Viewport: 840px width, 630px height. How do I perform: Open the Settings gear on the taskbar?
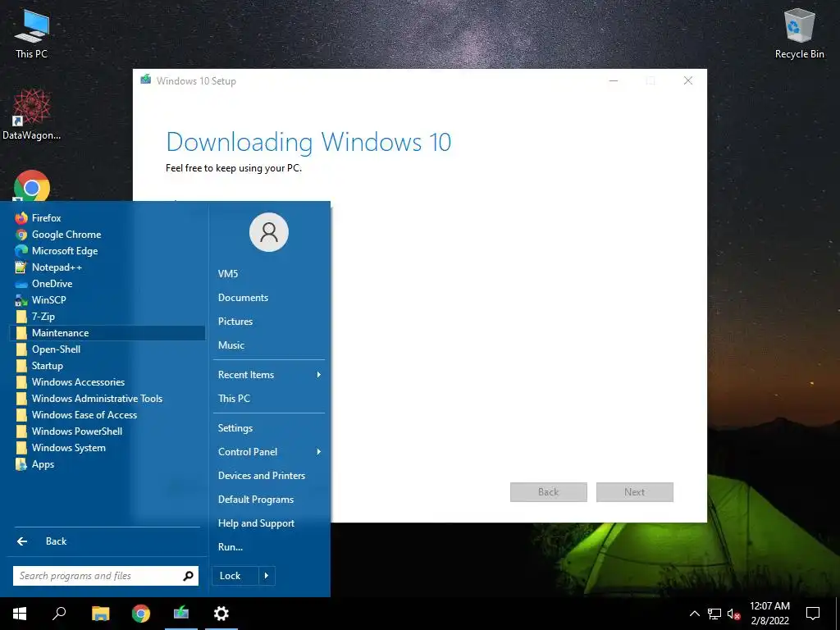point(221,614)
